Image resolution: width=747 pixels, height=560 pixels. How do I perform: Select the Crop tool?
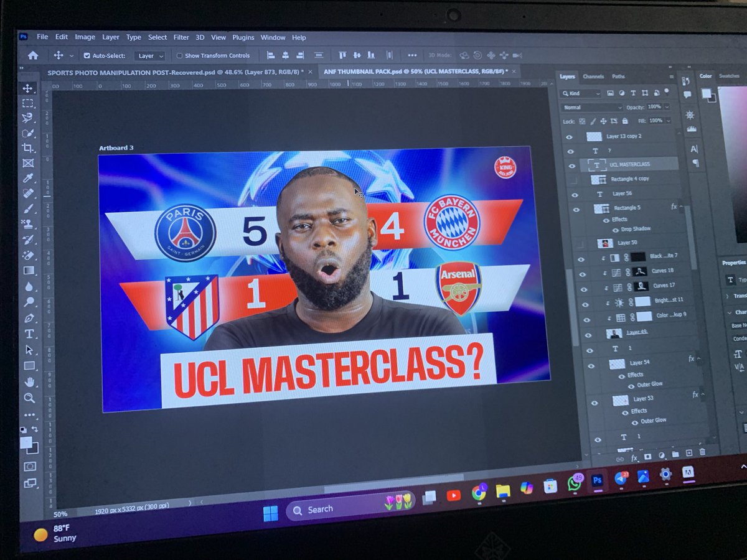(28, 148)
